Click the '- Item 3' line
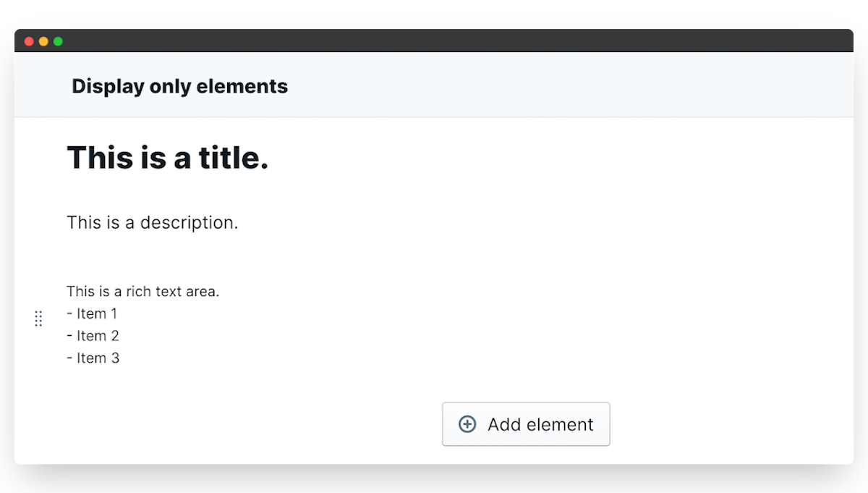This screenshot has width=868, height=493. click(x=93, y=358)
